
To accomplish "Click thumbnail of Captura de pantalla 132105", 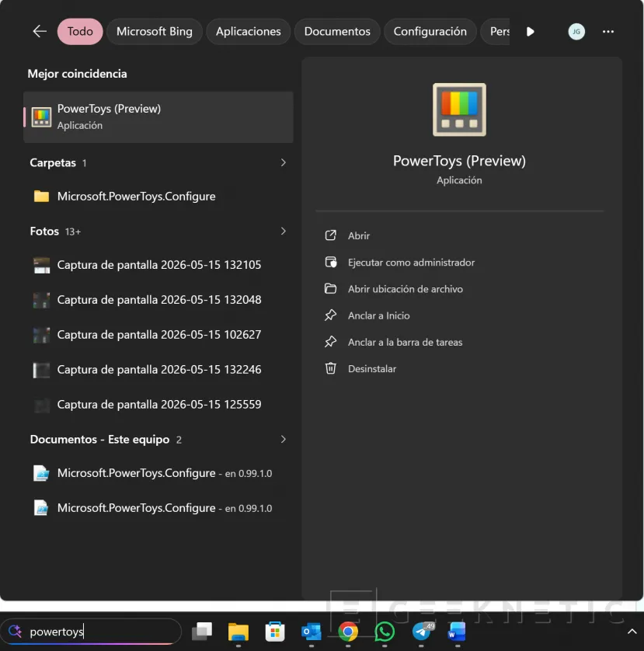I will (x=41, y=266).
